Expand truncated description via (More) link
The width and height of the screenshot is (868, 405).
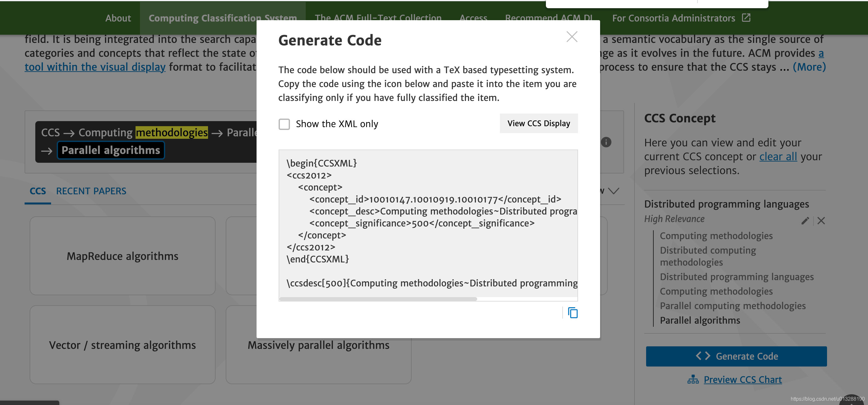click(809, 67)
